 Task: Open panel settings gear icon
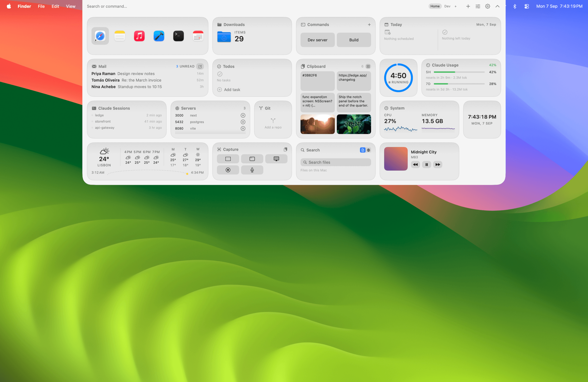click(487, 6)
